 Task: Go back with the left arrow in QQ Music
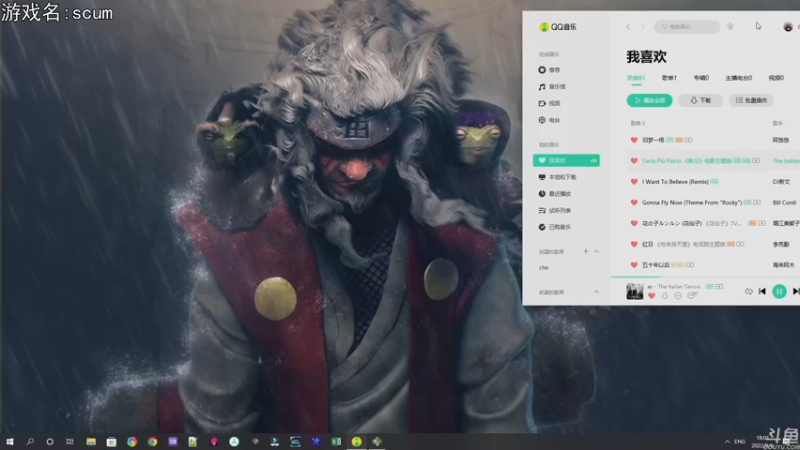(628, 27)
